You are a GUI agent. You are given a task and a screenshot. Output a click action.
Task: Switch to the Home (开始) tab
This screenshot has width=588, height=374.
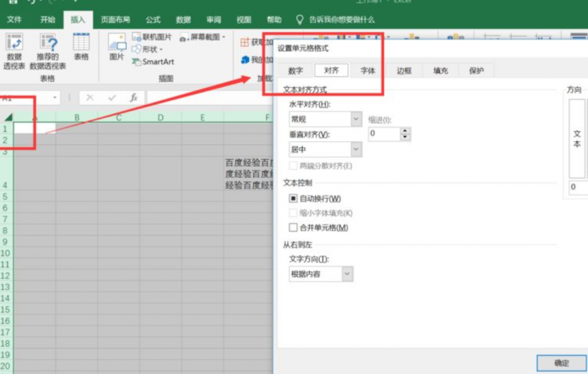pyautogui.click(x=48, y=20)
